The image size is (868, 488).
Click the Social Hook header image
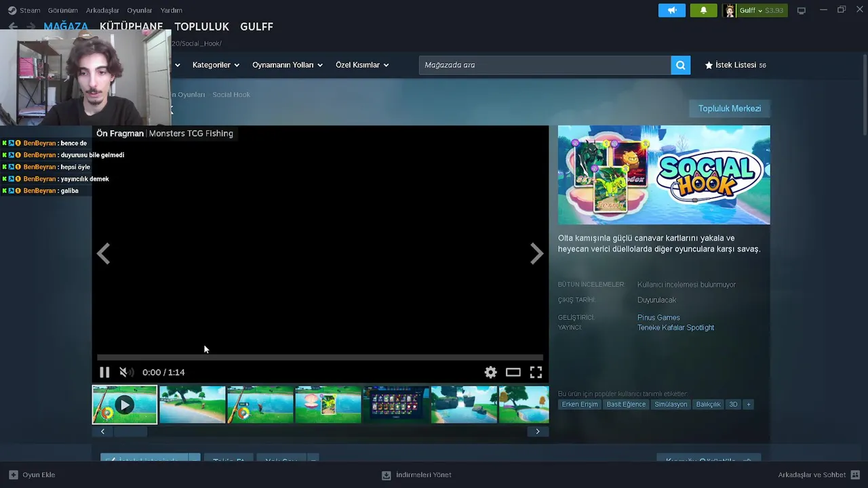click(x=664, y=175)
